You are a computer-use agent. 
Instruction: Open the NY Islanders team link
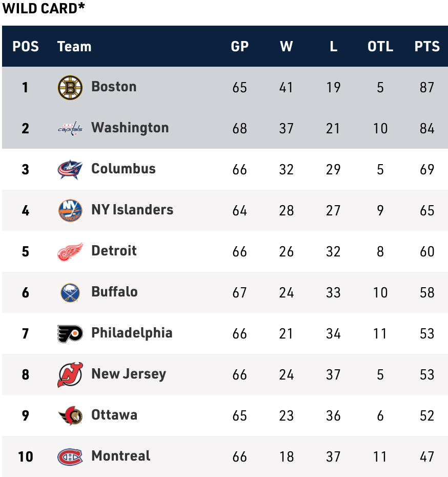click(132, 209)
